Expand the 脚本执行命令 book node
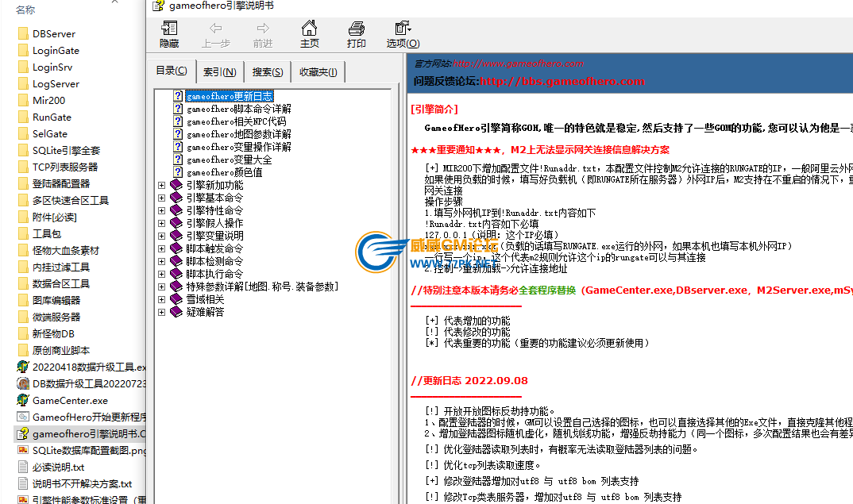 point(161,274)
